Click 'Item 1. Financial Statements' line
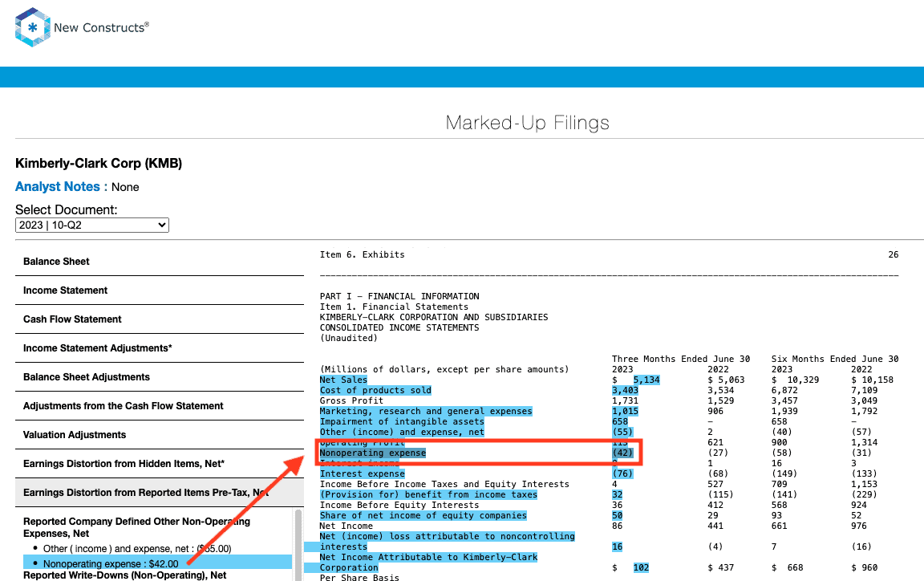The width and height of the screenshot is (924, 581). click(395, 307)
